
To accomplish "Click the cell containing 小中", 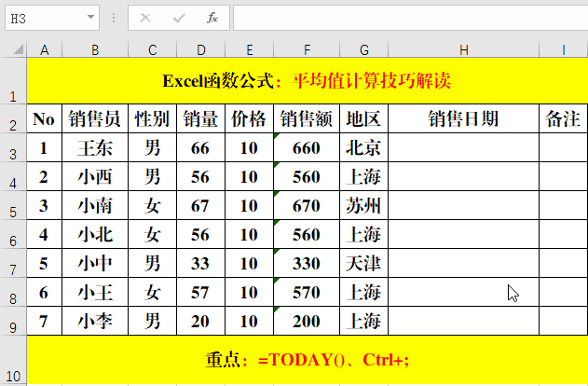I will (95, 263).
